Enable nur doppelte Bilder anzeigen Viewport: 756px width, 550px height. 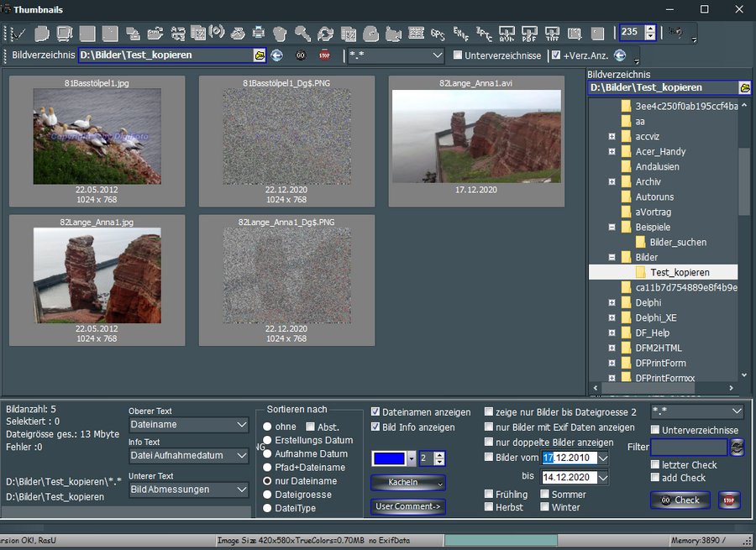tap(489, 443)
